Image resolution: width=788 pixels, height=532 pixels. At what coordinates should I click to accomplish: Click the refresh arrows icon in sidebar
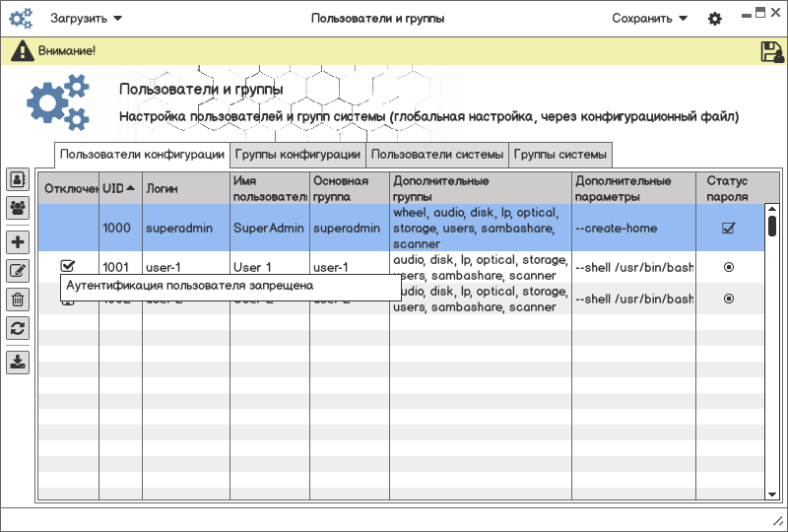pos(18,328)
